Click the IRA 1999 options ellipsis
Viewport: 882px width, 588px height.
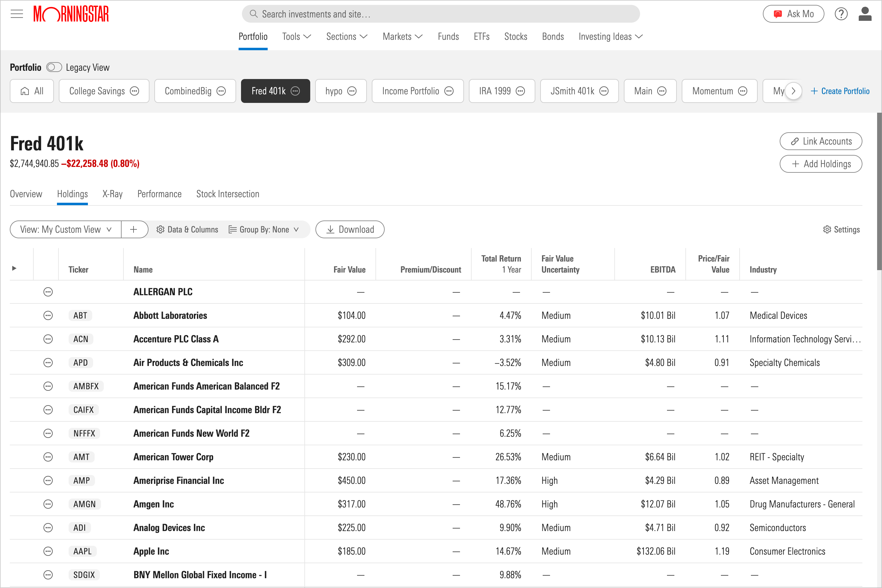coord(520,91)
